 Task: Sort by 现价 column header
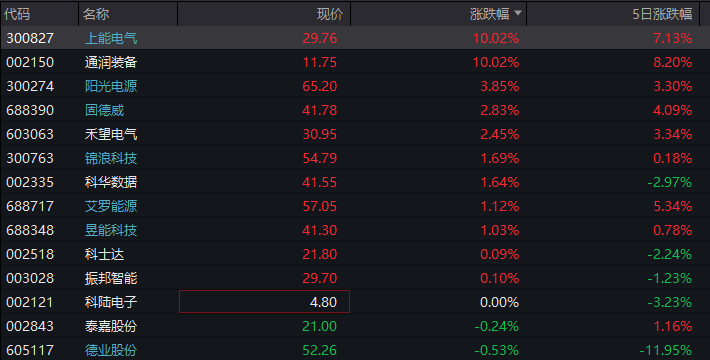[330, 14]
